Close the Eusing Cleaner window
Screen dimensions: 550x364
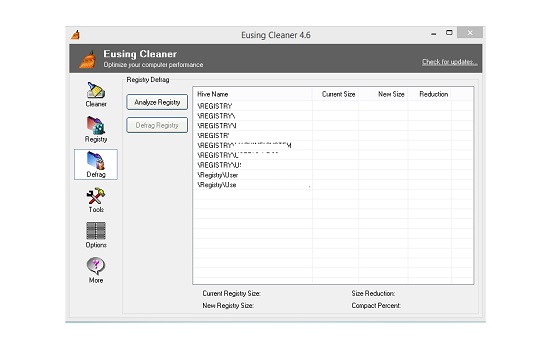click(x=470, y=33)
